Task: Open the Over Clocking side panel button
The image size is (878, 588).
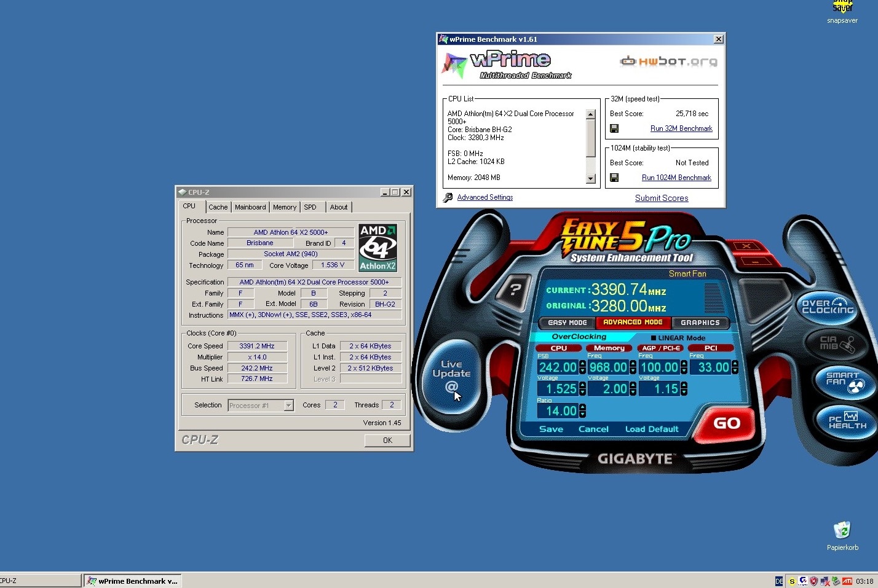Action: [x=828, y=306]
